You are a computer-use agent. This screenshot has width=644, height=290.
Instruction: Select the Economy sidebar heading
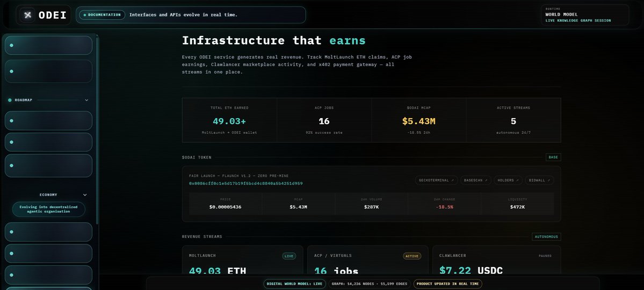click(x=48, y=195)
